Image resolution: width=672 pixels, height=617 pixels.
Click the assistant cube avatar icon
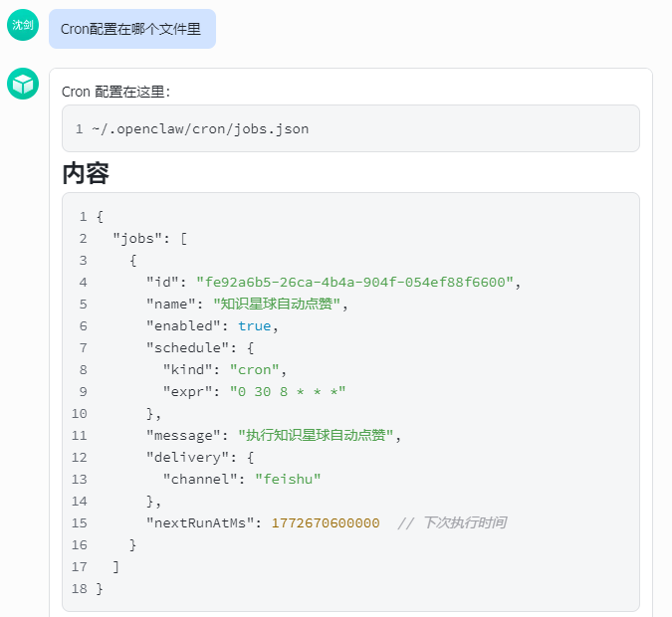click(x=23, y=84)
